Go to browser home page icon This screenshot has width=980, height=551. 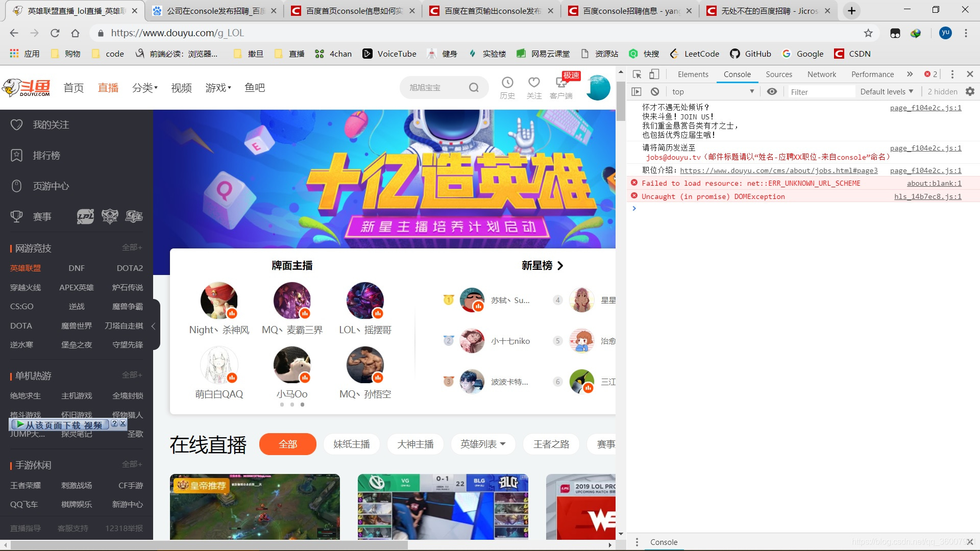tap(75, 33)
